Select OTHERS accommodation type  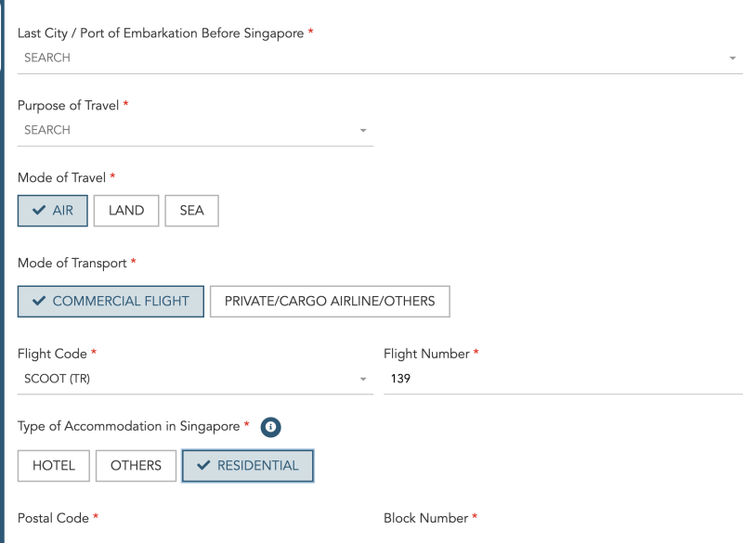[136, 466]
